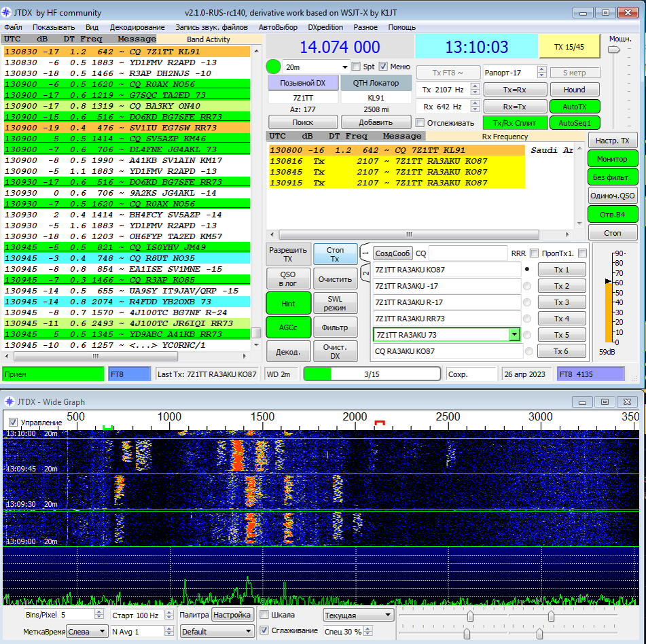Select the tab 2 message panel

click(365, 273)
